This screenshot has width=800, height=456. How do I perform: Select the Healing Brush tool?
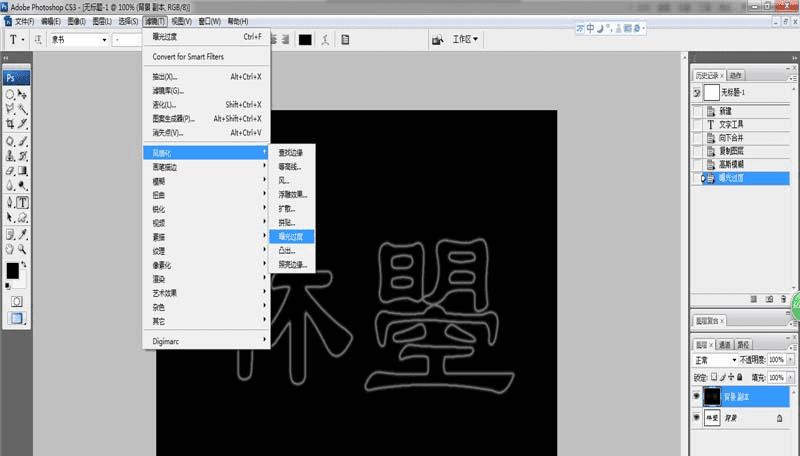point(10,141)
